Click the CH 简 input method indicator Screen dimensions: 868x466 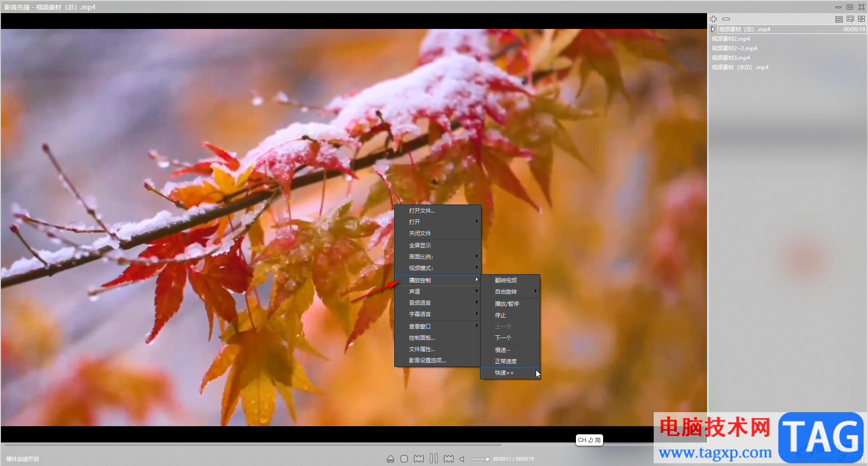pos(590,440)
